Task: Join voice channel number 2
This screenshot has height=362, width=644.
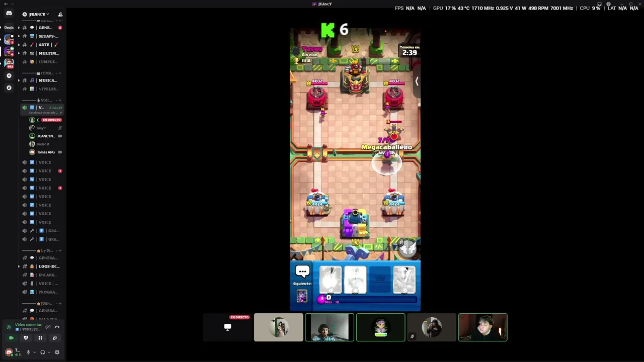Action: [42, 162]
